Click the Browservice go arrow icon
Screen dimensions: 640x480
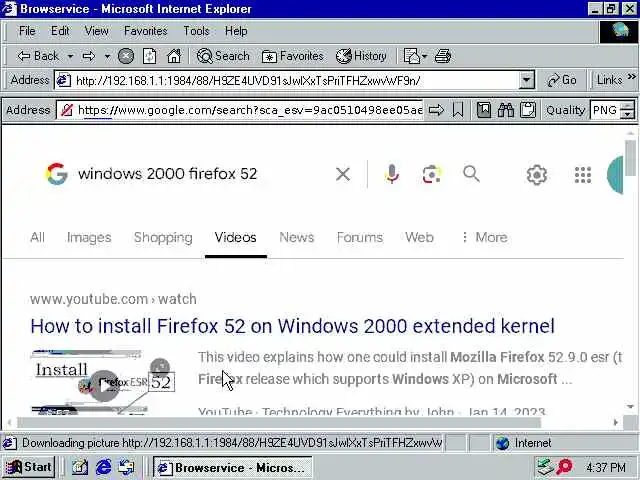436,110
